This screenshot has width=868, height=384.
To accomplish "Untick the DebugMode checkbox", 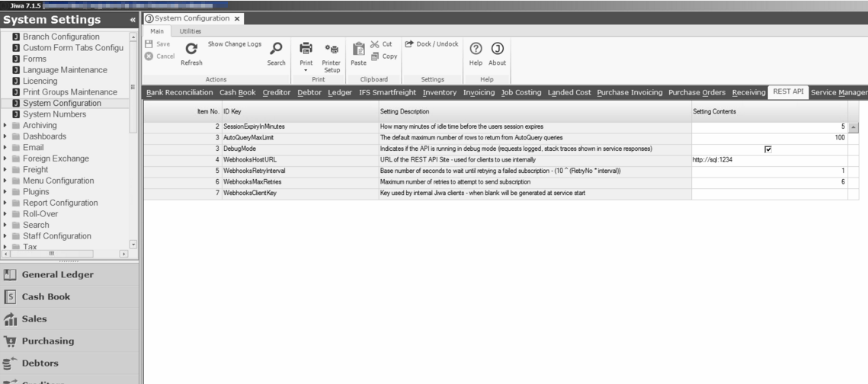I will pos(767,149).
